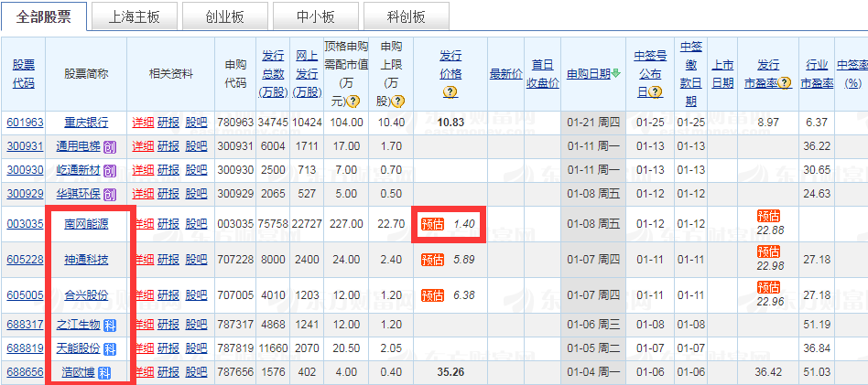
Task: Open 华骐环保 stock name link
Action: [79, 194]
